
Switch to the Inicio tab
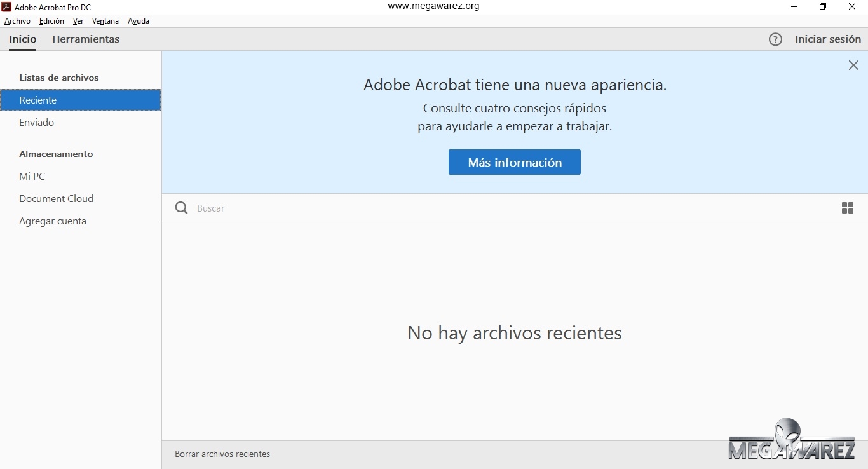[x=23, y=39]
